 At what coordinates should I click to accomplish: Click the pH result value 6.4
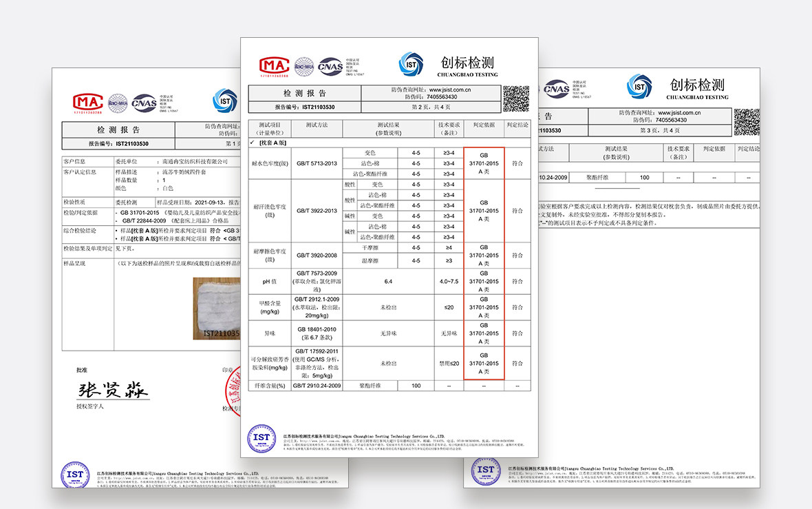pyautogui.click(x=388, y=282)
